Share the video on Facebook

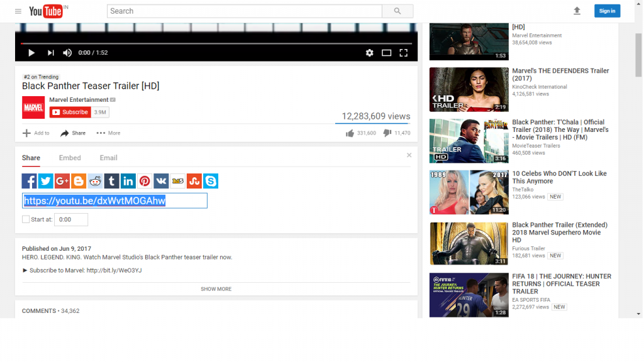pyautogui.click(x=30, y=181)
